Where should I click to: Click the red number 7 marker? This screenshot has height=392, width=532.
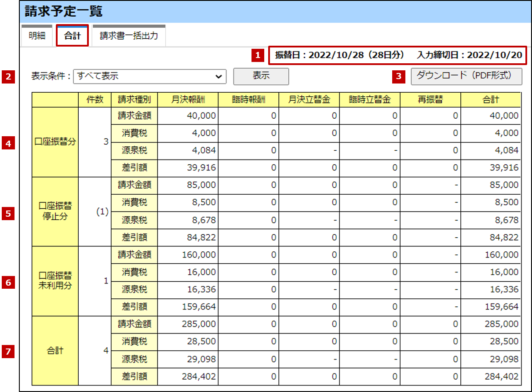(8, 352)
